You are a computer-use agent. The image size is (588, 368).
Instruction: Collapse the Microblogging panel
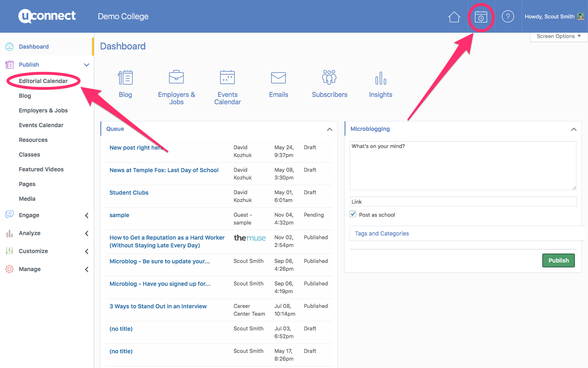point(574,129)
